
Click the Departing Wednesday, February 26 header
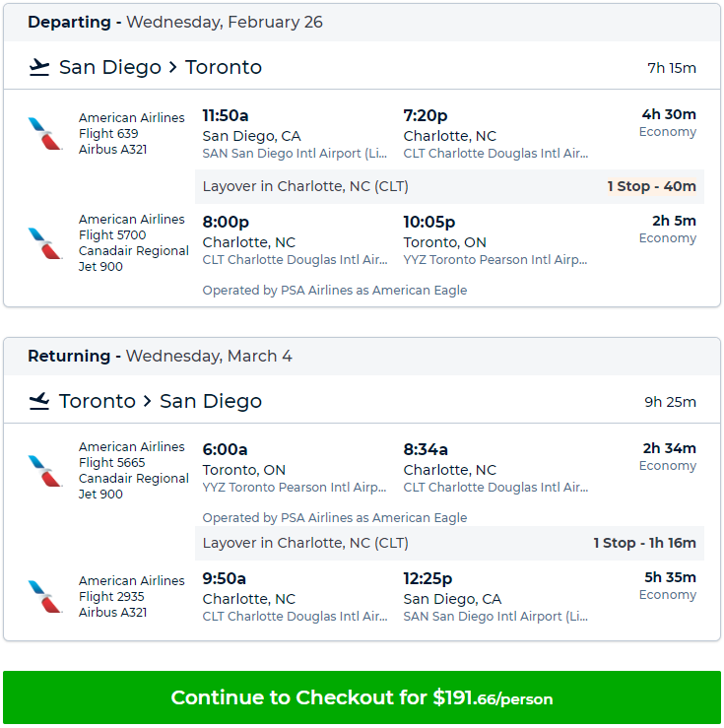[x=175, y=22]
